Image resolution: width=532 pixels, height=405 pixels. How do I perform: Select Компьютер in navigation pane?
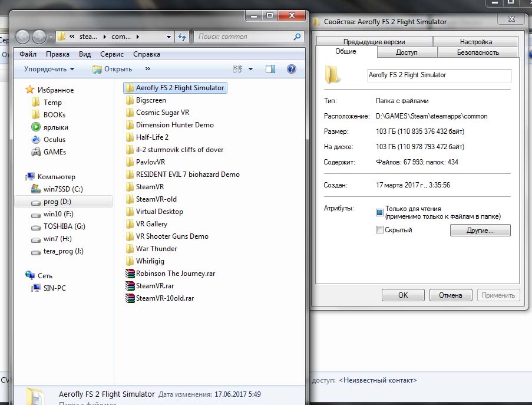[50, 176]
